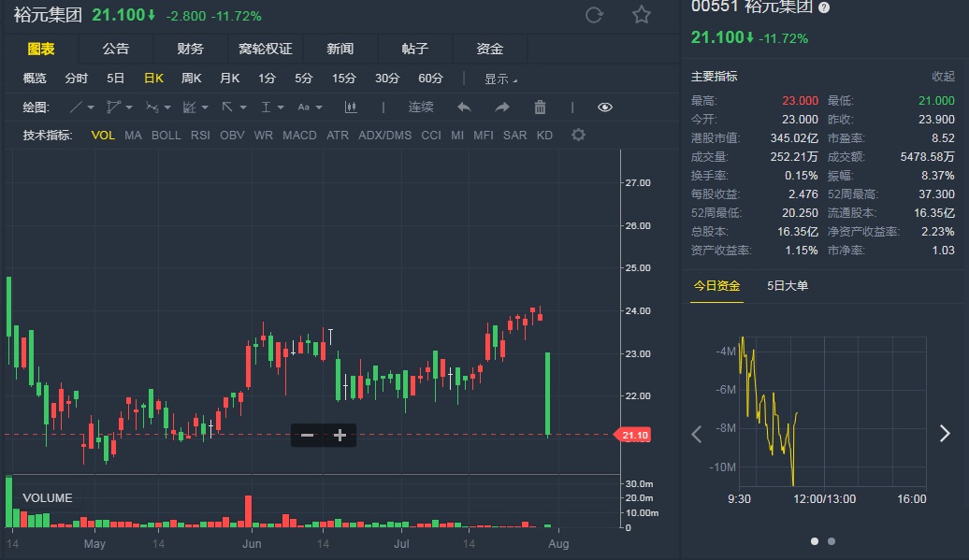969x560 pixels.
Task: Add stock to favorites with star icon
Action: tap(641, 15)
